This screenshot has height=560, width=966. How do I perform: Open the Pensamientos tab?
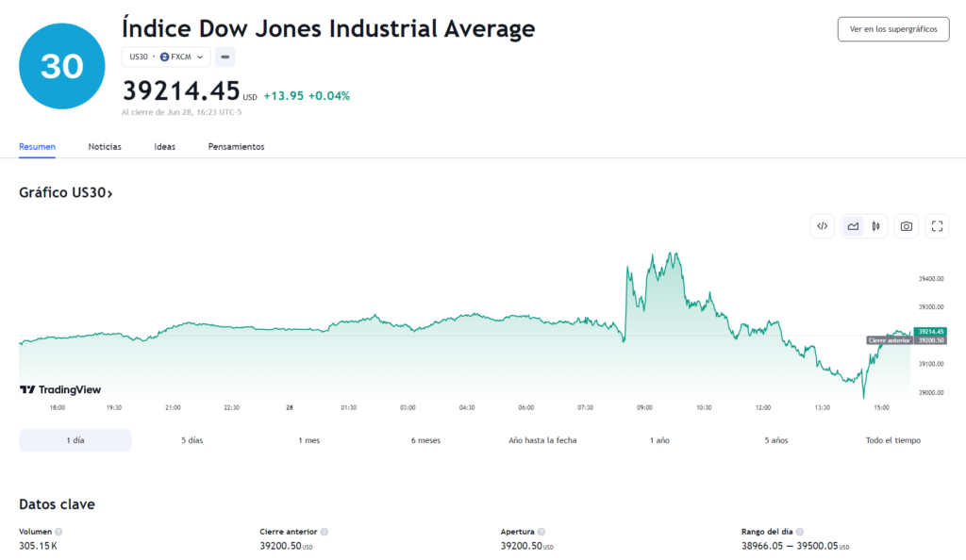pos(236,146)
